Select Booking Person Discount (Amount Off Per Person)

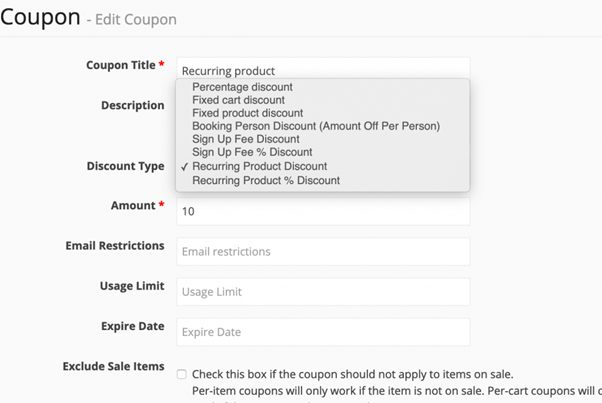tap(315, 126)
